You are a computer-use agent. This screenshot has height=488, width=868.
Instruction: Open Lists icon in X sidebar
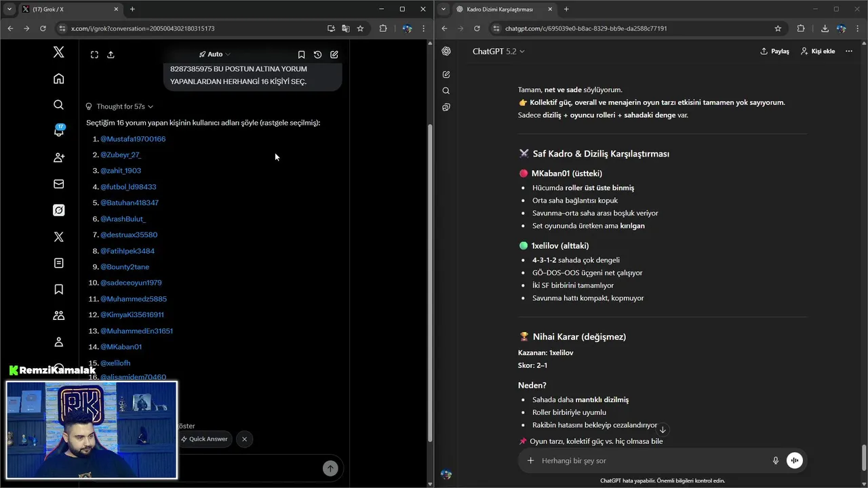pyautogui.click(x=59, y=263)
